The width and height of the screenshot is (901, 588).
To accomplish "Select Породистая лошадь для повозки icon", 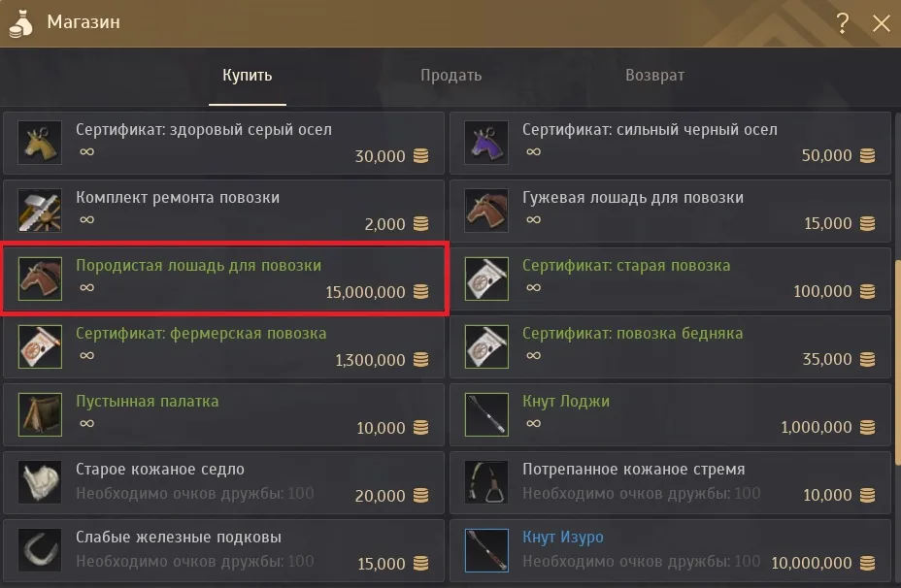I will [40, 278].
